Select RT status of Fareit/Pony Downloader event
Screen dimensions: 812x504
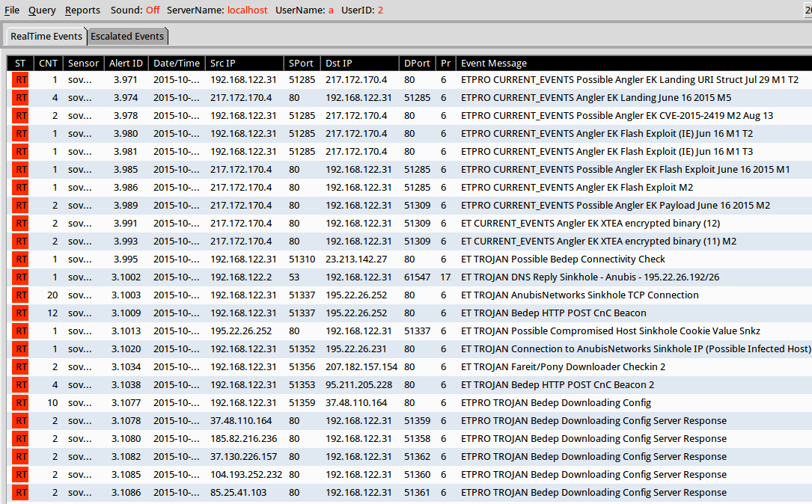click(x=21, y=366)
